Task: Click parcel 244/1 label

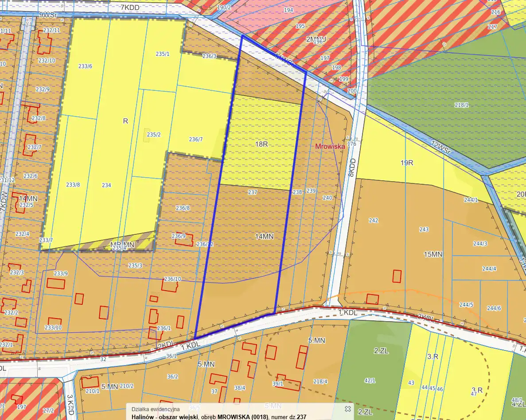Action: point(471,200)
